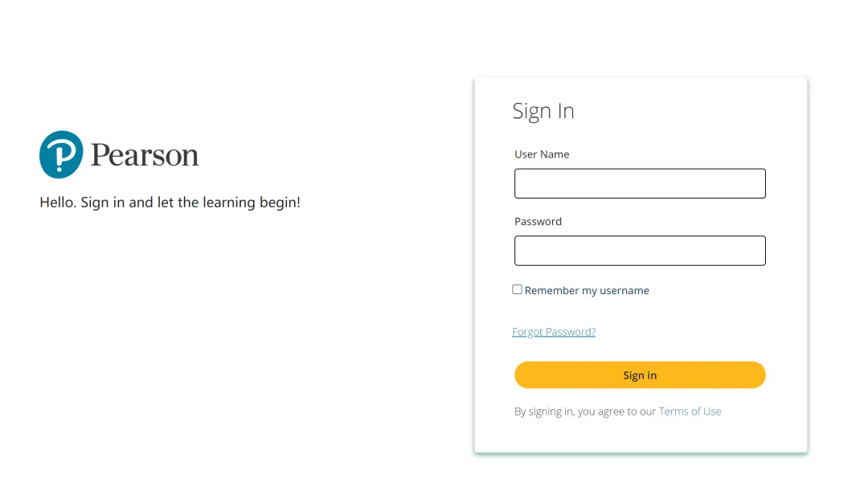Click the Pearson round logo icon
868x483 pixels.
coord(61,154)
